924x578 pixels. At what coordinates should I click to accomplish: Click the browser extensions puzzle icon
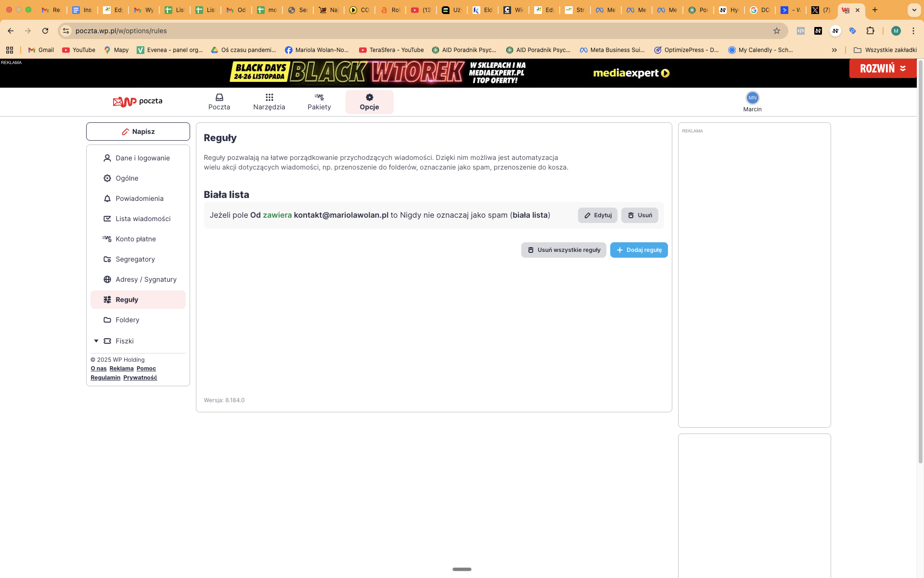[x=870, y=31]
